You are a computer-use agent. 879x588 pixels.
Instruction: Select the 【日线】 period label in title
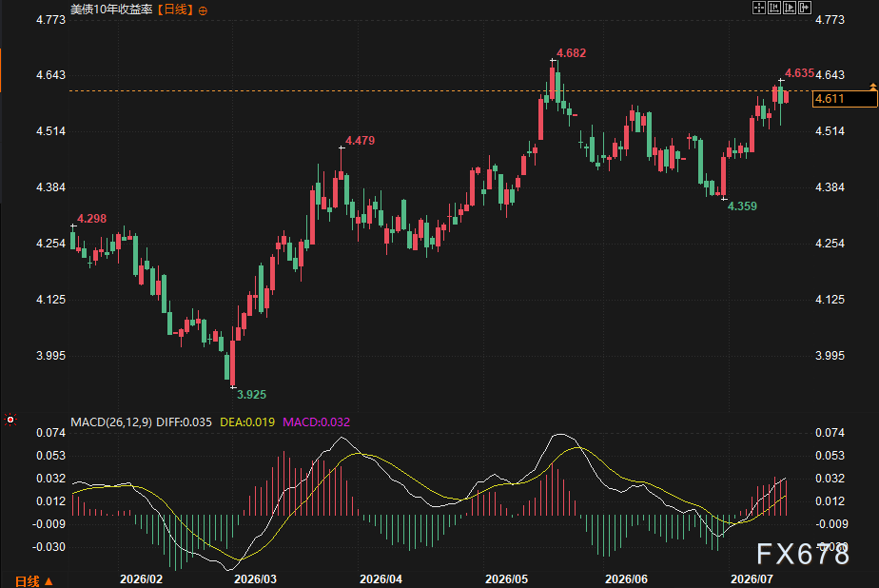coord(175,10)
